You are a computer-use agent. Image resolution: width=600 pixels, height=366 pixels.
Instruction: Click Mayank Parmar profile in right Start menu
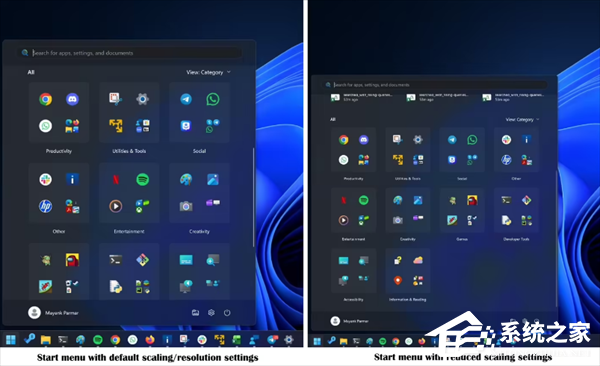[x=349, y=321]
